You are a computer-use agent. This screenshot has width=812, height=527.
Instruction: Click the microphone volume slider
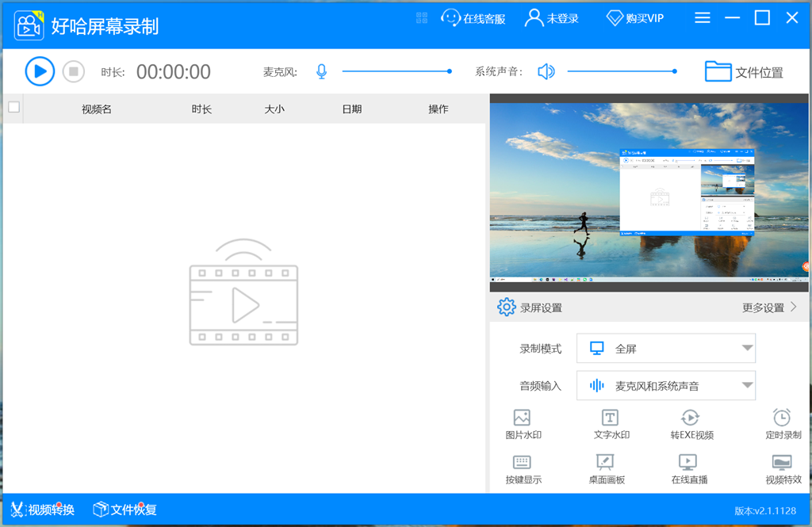[396, 72]
